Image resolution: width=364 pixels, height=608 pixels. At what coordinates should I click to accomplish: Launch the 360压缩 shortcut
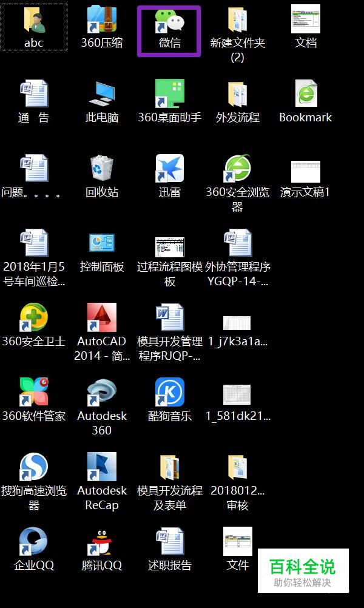[102, 19]
